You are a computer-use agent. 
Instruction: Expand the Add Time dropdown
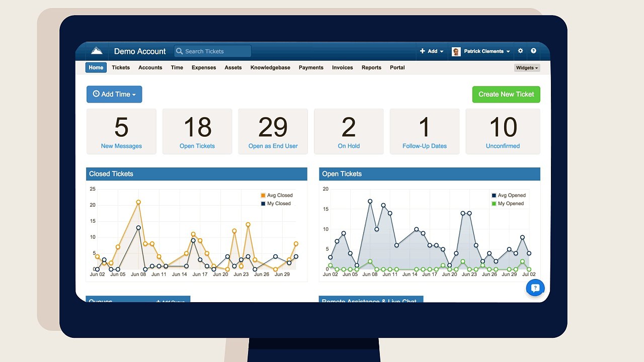pos(114,94)
